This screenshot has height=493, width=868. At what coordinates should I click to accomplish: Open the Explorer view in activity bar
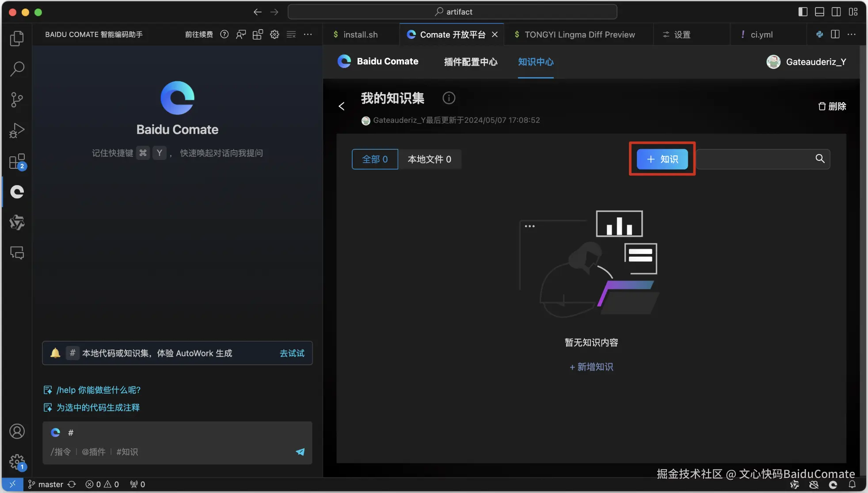[17, 38]
